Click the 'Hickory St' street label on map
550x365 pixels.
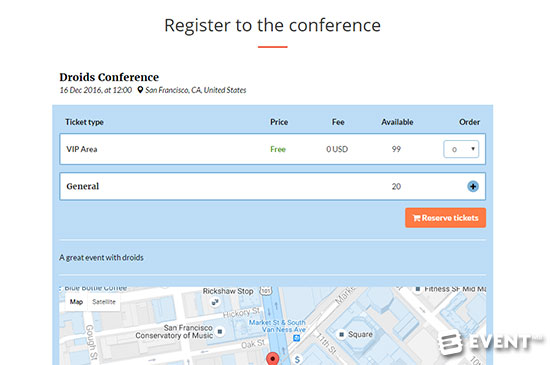pyautogui.click(x=242, y=312)
